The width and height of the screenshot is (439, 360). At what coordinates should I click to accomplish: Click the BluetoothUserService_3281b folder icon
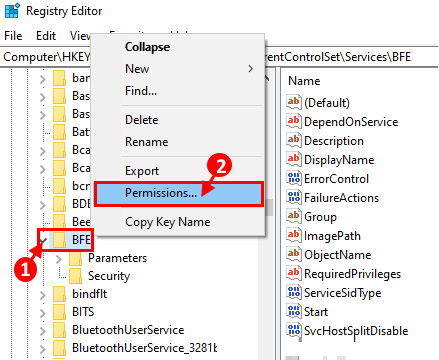[60, 348]
